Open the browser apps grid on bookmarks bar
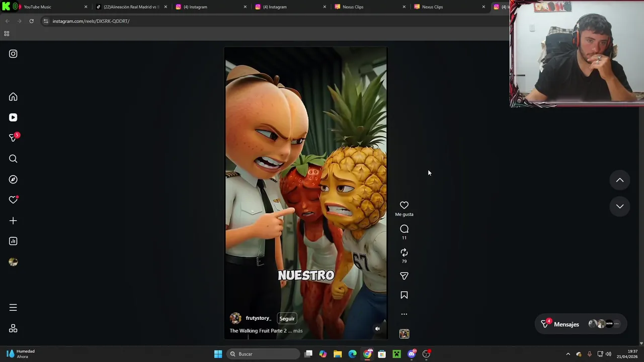The image size is (644, 362). coord(7,34)
